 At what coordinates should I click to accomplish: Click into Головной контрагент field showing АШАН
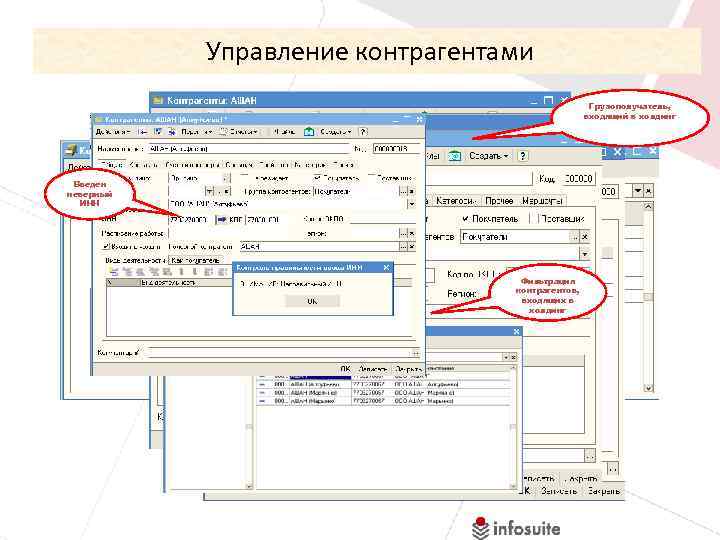pyautogui.click(x=319, y=247)
